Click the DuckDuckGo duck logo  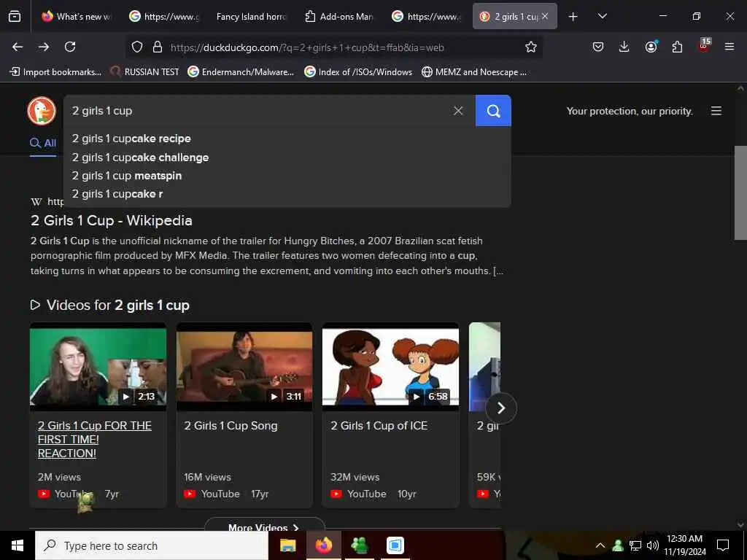[x=42, y=111]
